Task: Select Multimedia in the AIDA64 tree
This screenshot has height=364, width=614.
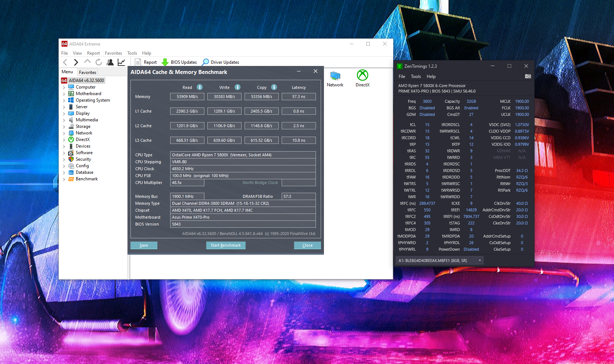Action: 87,120
